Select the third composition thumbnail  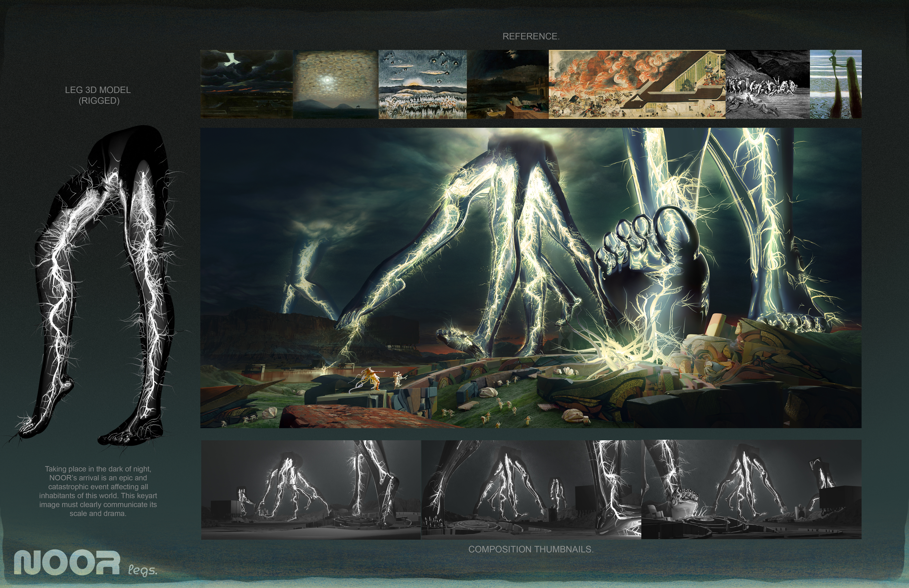pos(751,490)
